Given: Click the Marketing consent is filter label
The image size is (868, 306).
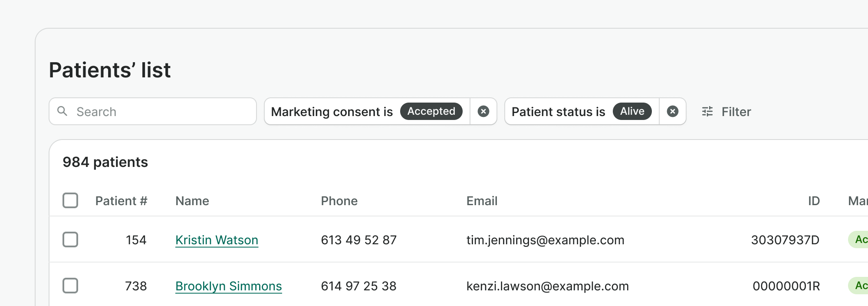Looking at the screenshot, I should point(332,112).
